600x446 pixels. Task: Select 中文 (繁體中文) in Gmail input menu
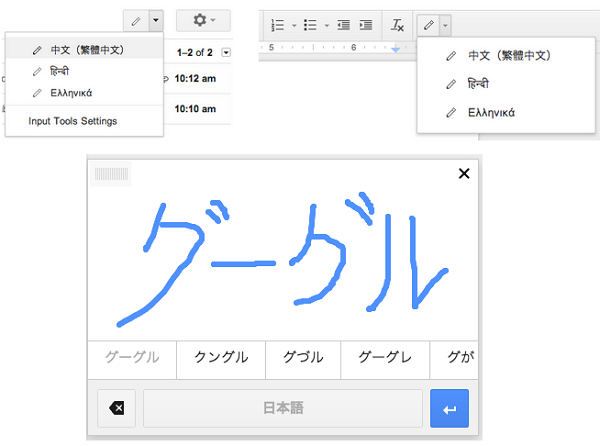84,50
